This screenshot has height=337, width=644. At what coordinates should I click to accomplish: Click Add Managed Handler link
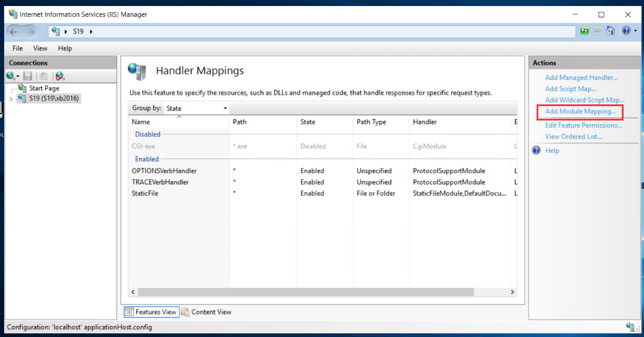click(x=581, y=77)
